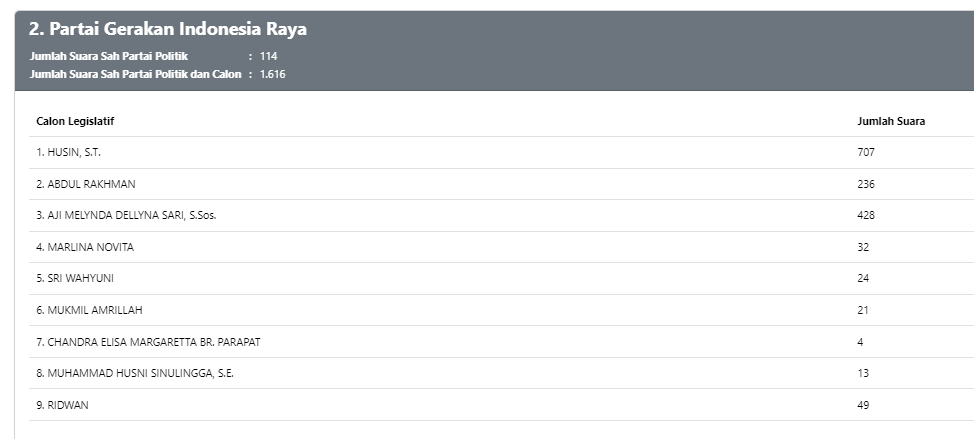Click the total vote value 1.616
The image size is (974, 439).
pyautogui.click(x=272, y=74)
